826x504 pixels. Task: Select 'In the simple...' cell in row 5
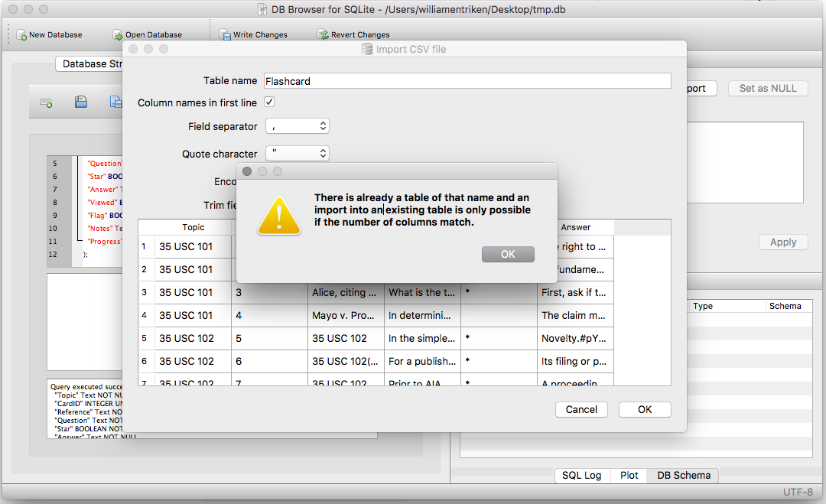(x=422, y=339)
